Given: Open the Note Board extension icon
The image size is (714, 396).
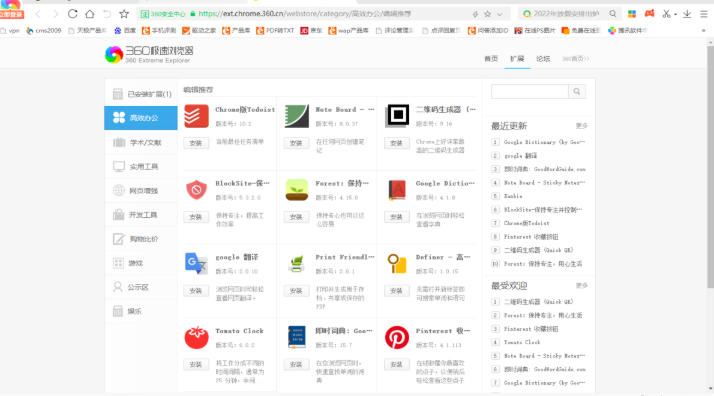Looking at the screenshot, I should [x=296, y=116].
